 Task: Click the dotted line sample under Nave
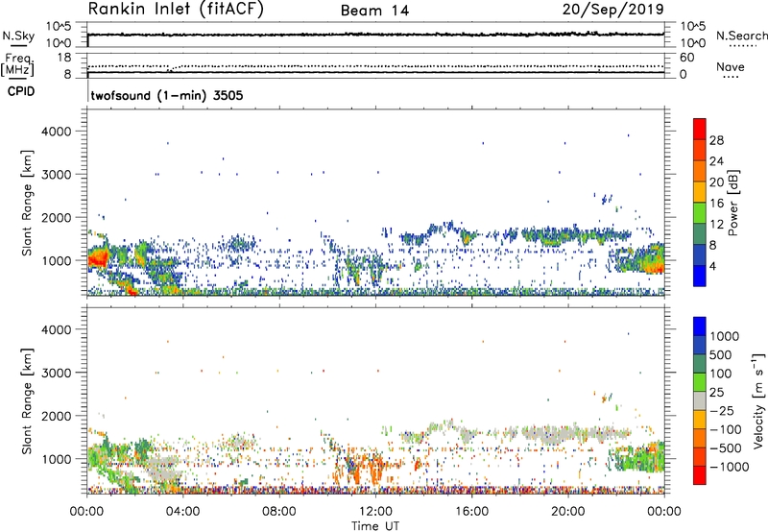pyautogui.click(x=731, y=77)
